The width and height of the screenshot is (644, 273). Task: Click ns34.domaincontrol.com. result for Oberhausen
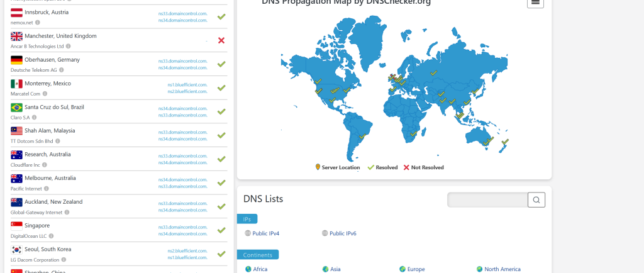coord(183,68)
